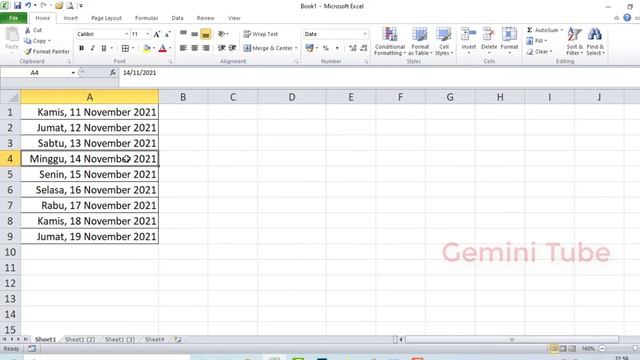This screenshot has height=360, width=640.
Task: Open Format as Table gallery
Action: pyautogui.click(x=420, y=42)
